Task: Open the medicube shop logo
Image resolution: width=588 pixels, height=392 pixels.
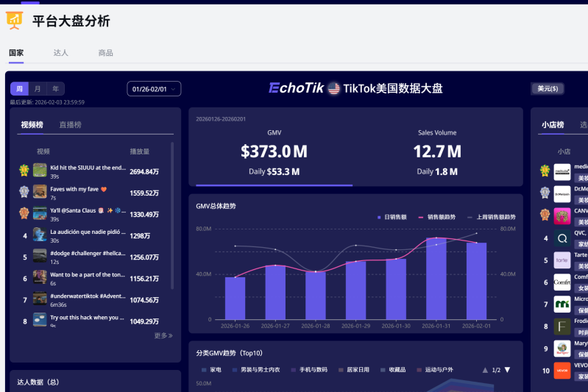Action: (562, 172)
